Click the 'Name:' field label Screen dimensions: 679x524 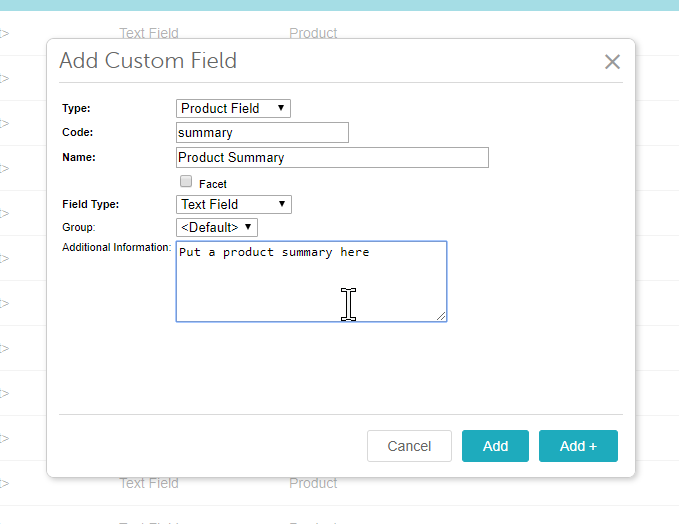(78, 157)
